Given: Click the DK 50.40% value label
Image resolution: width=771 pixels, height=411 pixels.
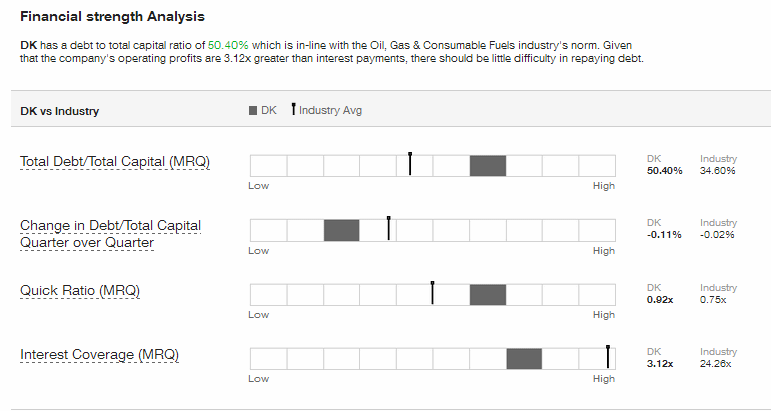Looking at the screenshot, I should point(664,171).
